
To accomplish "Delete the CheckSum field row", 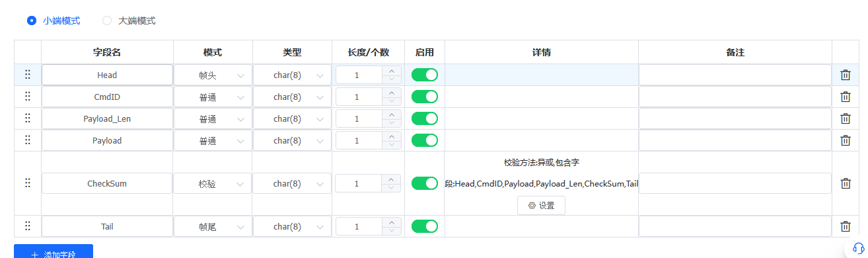I will 845,183.
